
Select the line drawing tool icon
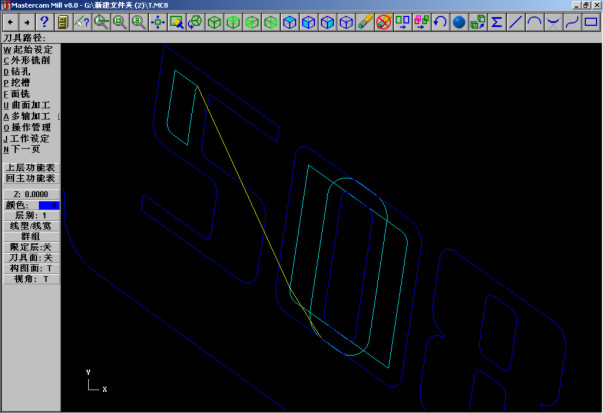[515, 22]
